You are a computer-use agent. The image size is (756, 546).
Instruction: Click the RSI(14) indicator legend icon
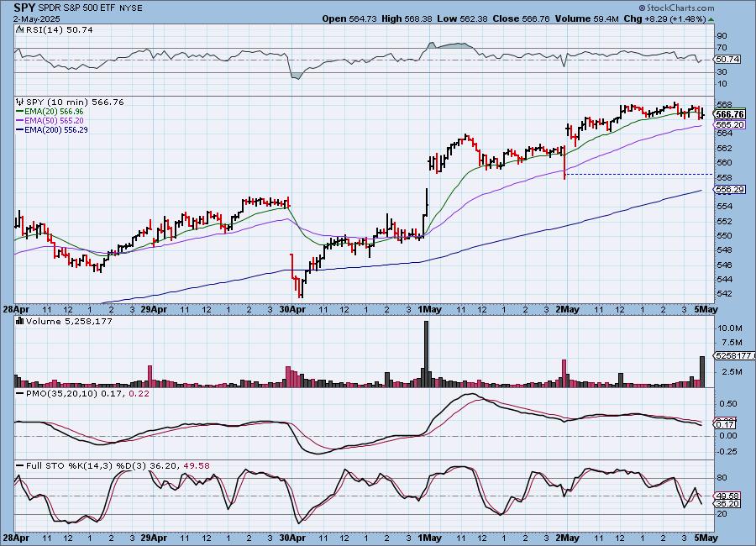tap(20, 30)
